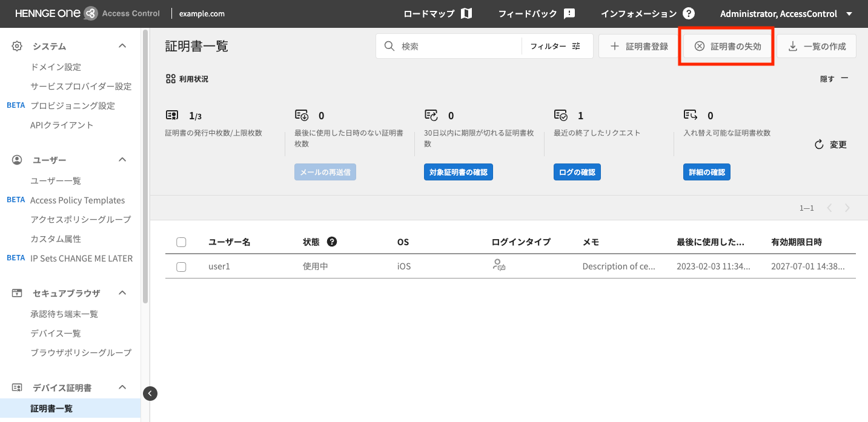The image size is (868, 422).
Task: Click the replaceable certificates icon
Action: click(691, 115)
